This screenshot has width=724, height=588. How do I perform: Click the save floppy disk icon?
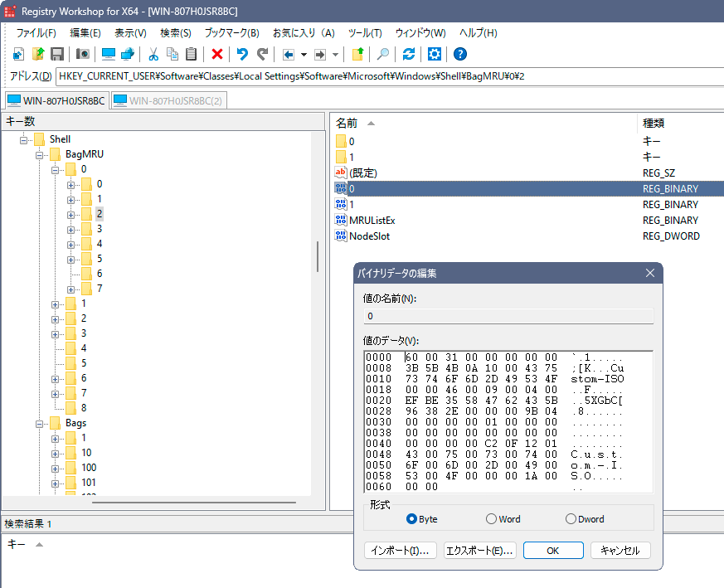point(57,55)
